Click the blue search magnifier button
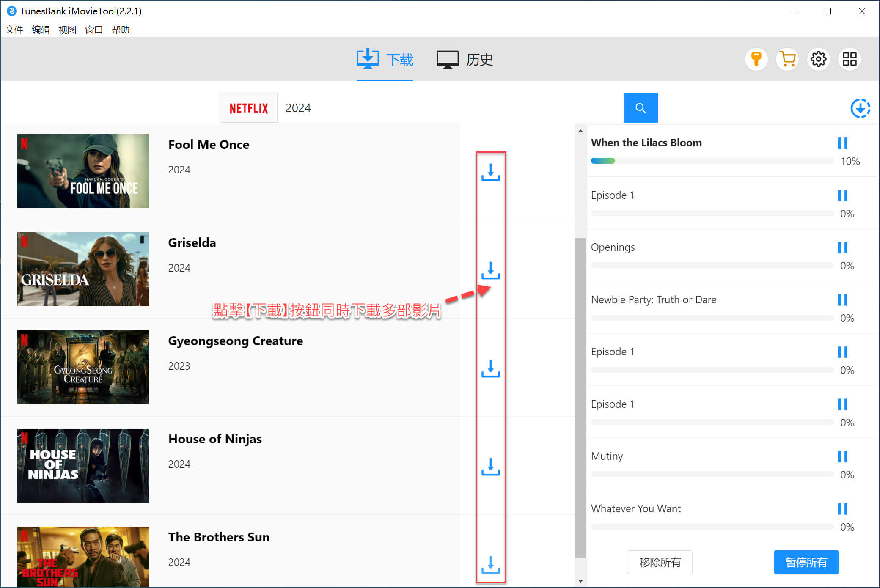The height and width of the screenshot is (588, 880). tap(641, 108)
